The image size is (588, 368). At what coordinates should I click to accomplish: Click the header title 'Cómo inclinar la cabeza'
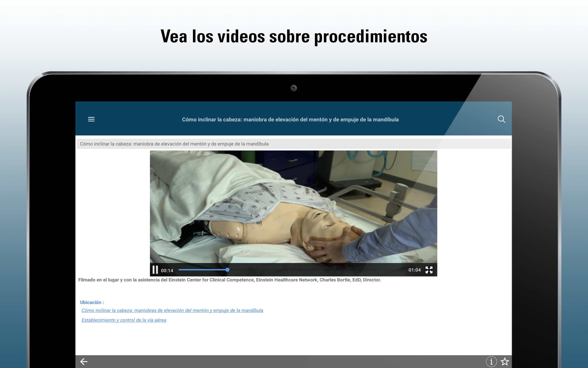pyautogui.click(x=290, y=120)
